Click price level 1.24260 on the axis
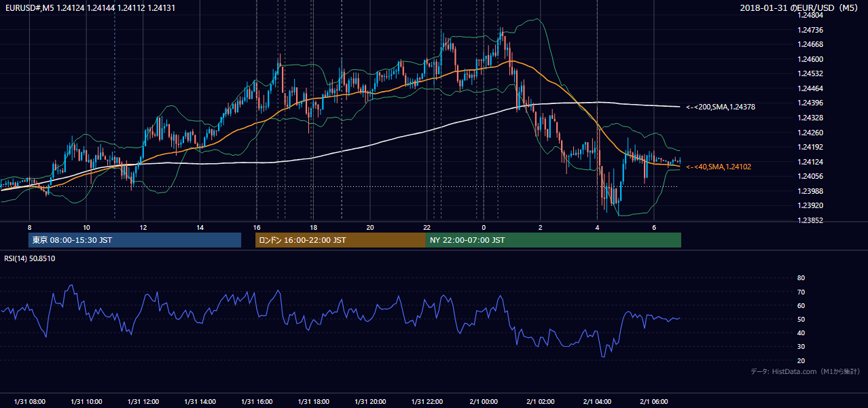 point(810,133)
